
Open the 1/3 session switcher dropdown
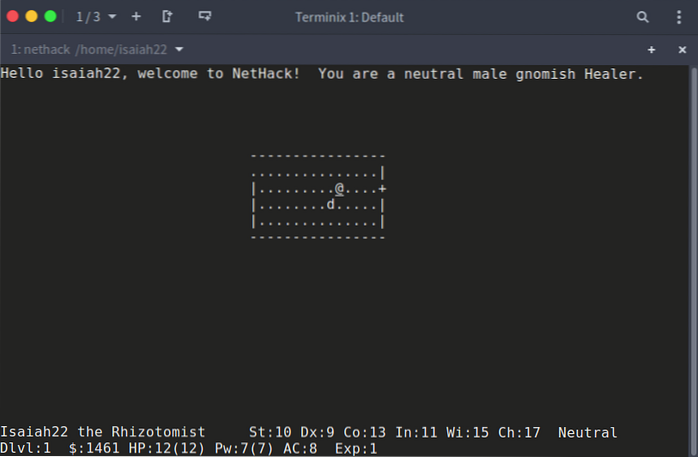(96, 17)
